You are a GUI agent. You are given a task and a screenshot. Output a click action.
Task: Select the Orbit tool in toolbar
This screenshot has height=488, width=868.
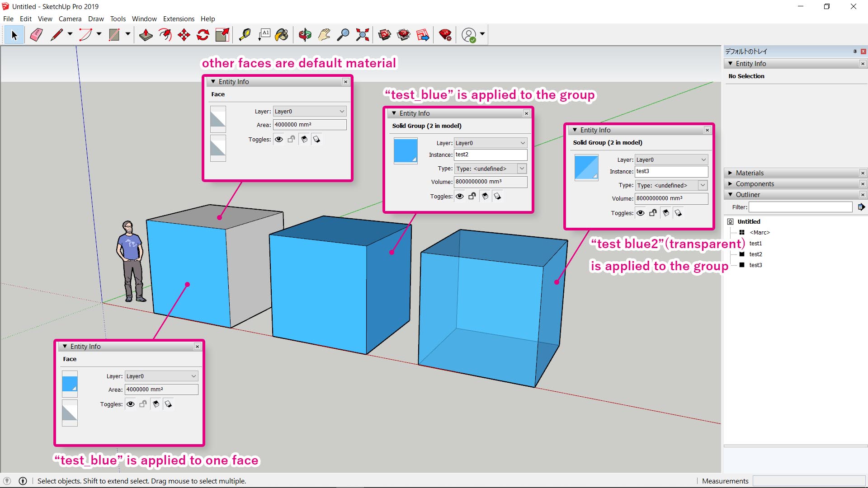tap(305, 35)
